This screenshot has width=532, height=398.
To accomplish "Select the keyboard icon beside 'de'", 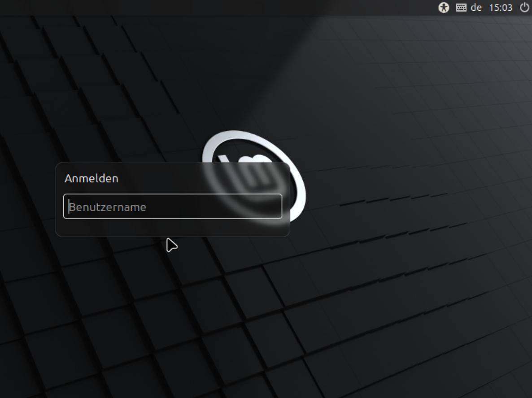I will click(x=461, y=8).
